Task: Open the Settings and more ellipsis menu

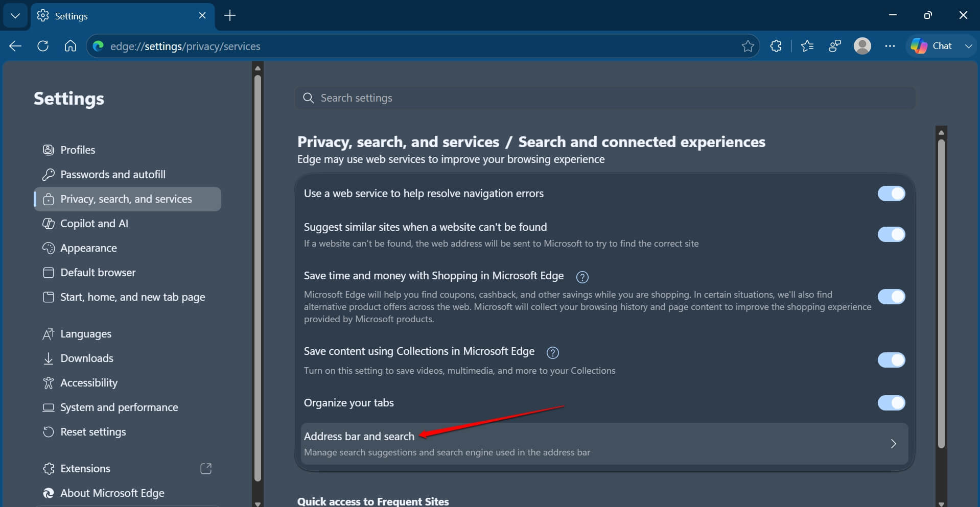Action: pyautogui.click(x=890, y=46)
